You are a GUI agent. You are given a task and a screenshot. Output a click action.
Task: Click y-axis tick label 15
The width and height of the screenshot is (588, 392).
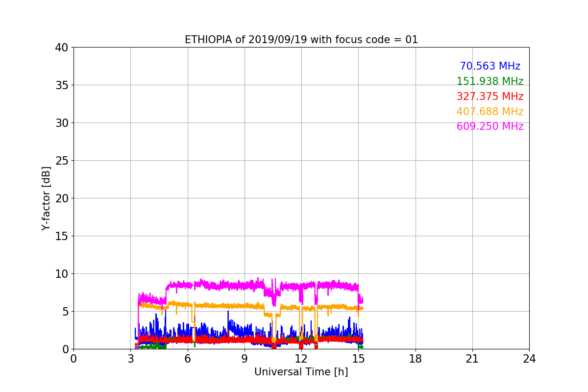click(62, 236)
